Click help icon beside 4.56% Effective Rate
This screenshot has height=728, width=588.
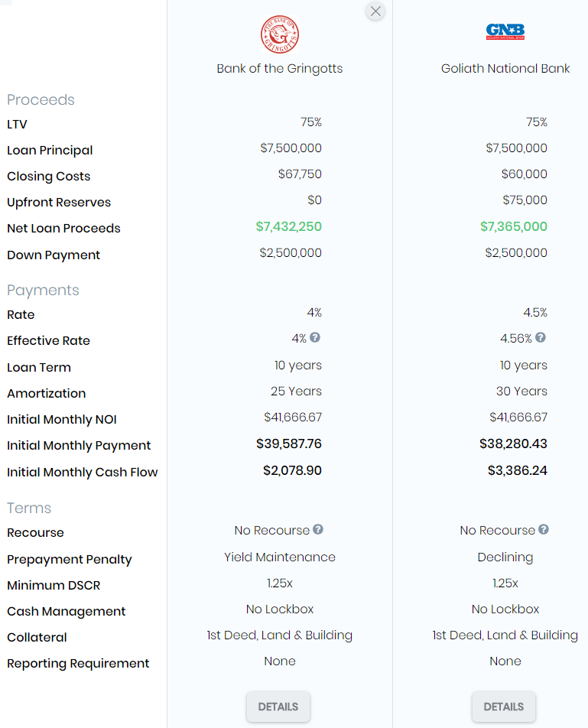pos(541,338)
